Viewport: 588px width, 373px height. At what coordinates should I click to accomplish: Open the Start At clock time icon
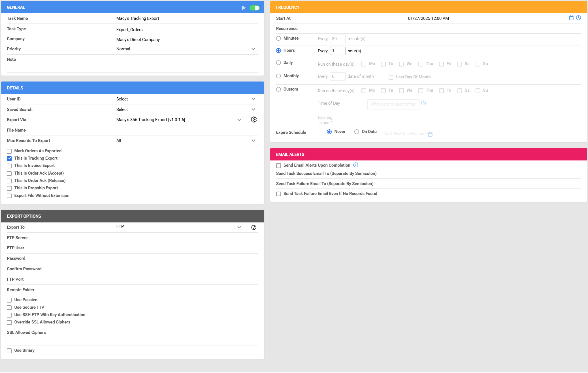(x=579, y=18)
